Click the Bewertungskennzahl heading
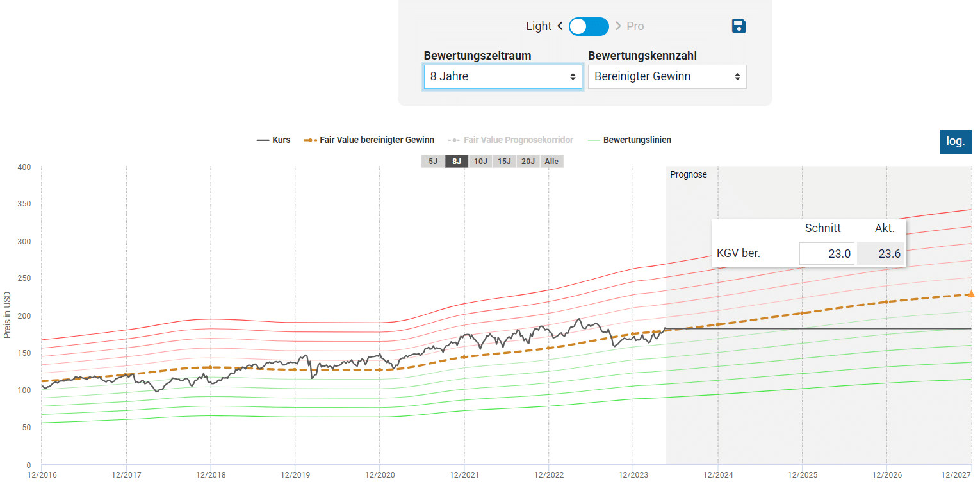Viewport: 980px width, 486px height. click(642, 56)
